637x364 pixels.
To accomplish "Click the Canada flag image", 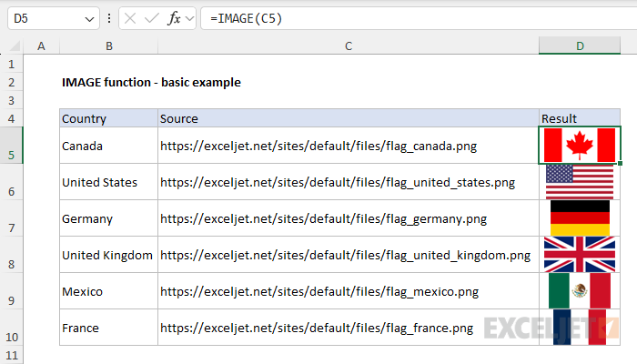I will coord(580,145).
